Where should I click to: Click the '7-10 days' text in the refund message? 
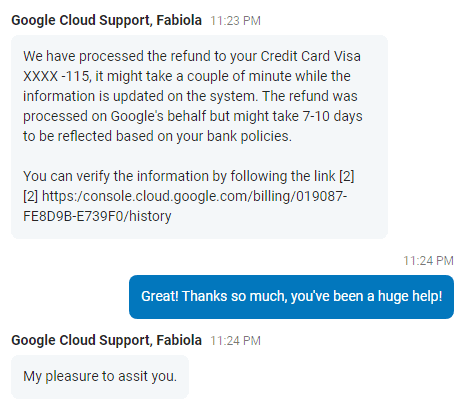(x=332, y=116)
